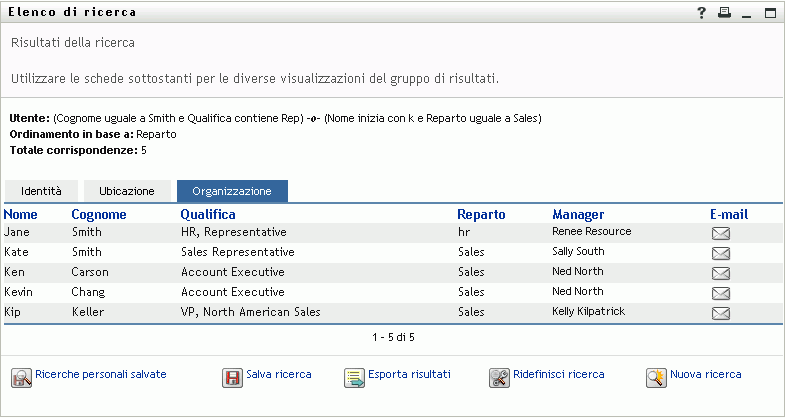Open email envelope for Kevin Chang
The image size is (785, 418).
coord(720,293)
